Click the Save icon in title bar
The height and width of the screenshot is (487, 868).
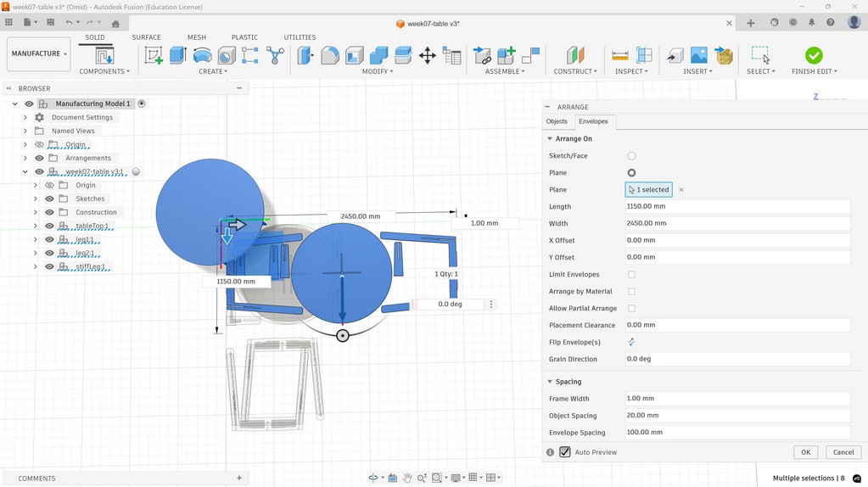[x=50, y=23]
